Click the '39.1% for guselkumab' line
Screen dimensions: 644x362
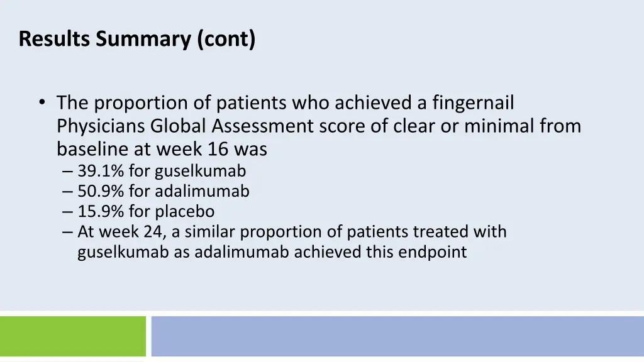point(162,171)
